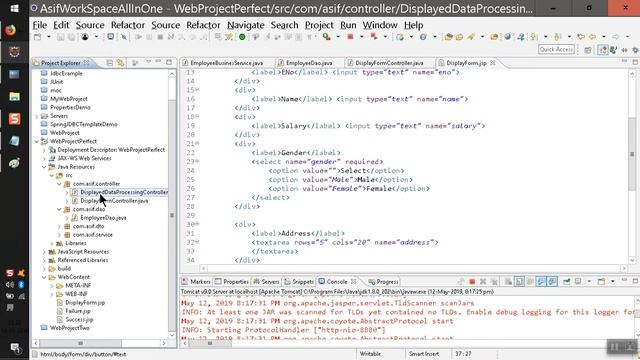Screen dimensions: 640x360
Task: Click the Quick Access search field
Action: point(556,49)
